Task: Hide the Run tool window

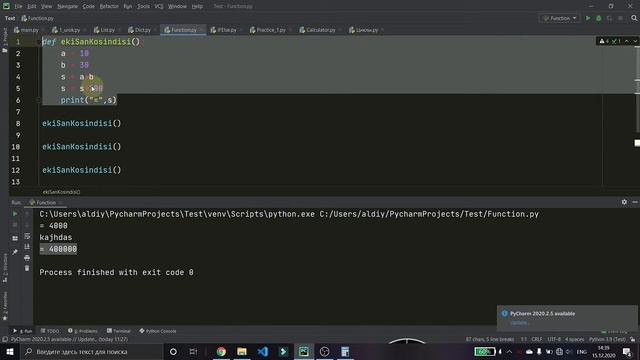Action: [635, 202]
